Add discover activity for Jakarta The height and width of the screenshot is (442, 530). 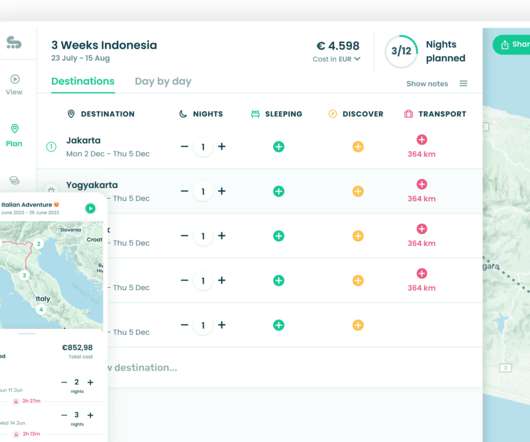pyautogui.click(x=358, y=147)
